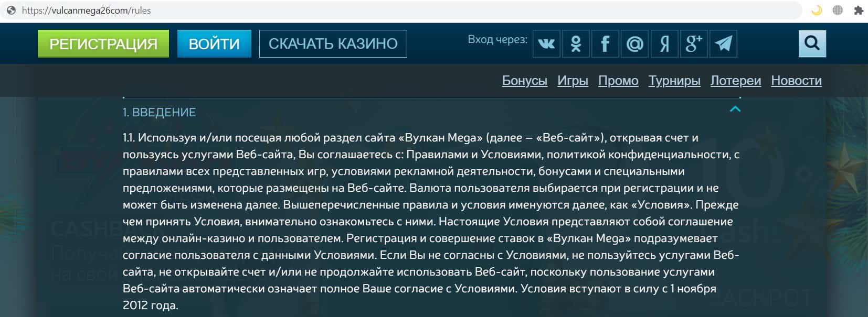Click the 1. ВВЕДЕНИЕ section heading

tap(159, 112)
